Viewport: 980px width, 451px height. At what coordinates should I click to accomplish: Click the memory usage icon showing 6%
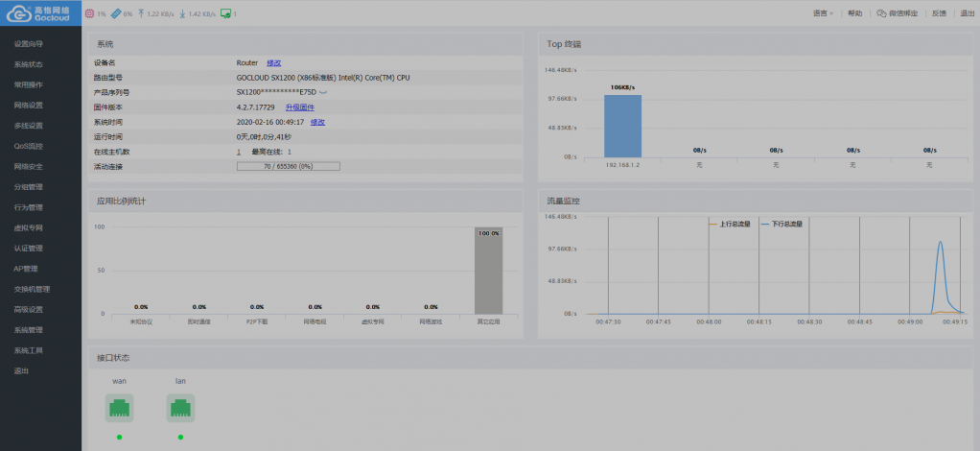point(116,13)
